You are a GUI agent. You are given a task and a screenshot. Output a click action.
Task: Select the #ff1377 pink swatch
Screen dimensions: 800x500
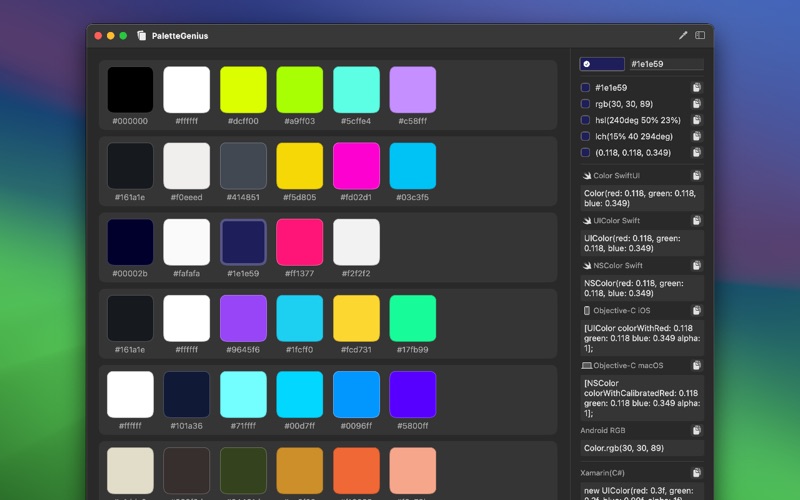pos(299,242)
